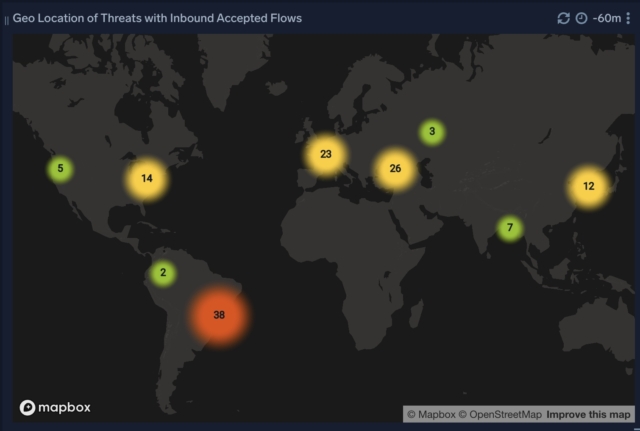Grab the panel drag handle beside title
Screen dimensions: 640x431
(x=7, y=20)
